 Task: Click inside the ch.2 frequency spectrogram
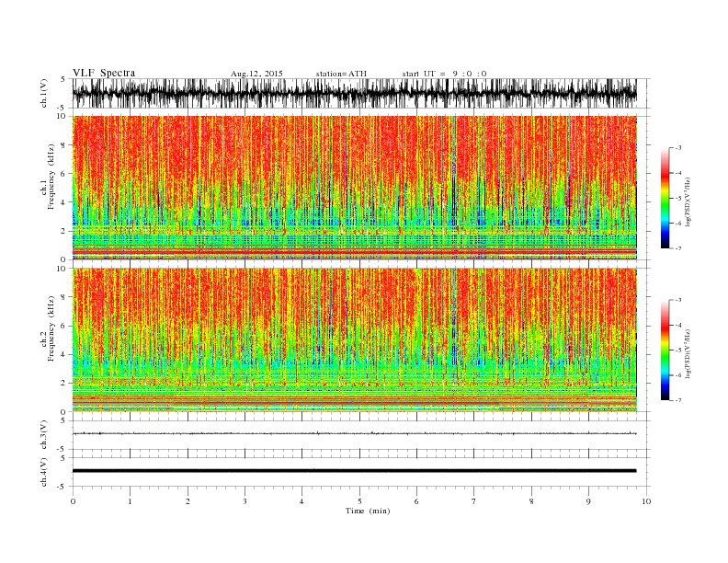click(354, 340)
